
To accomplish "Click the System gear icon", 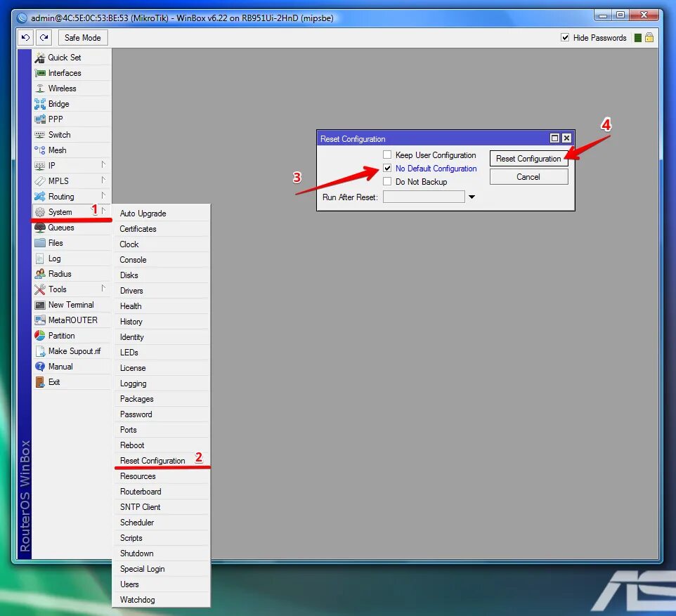I will [x=39, y=212].
